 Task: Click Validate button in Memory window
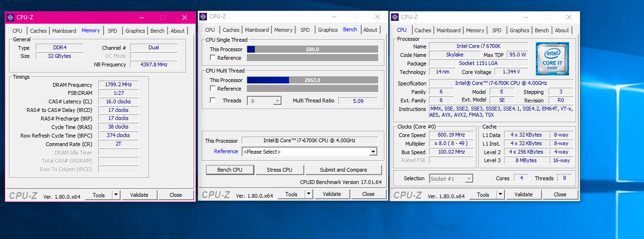(139, 195)
